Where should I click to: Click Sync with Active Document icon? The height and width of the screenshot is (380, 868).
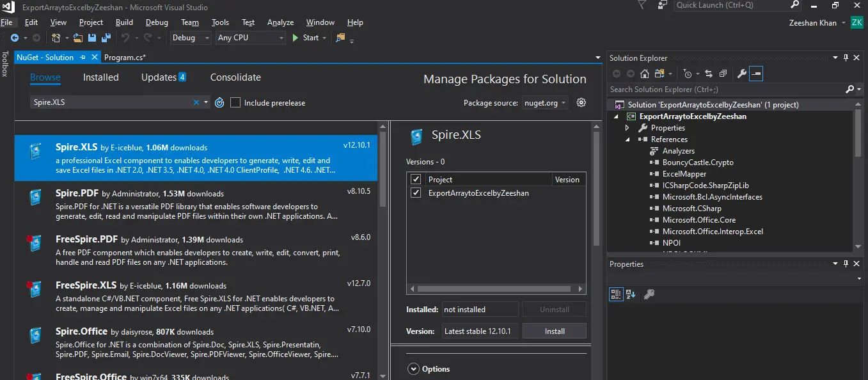(709, 74)
